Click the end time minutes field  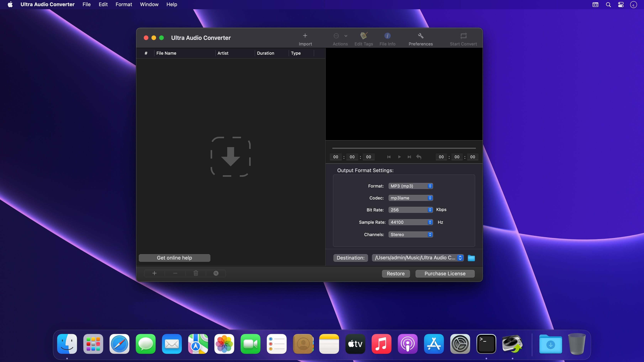(457, 157)
